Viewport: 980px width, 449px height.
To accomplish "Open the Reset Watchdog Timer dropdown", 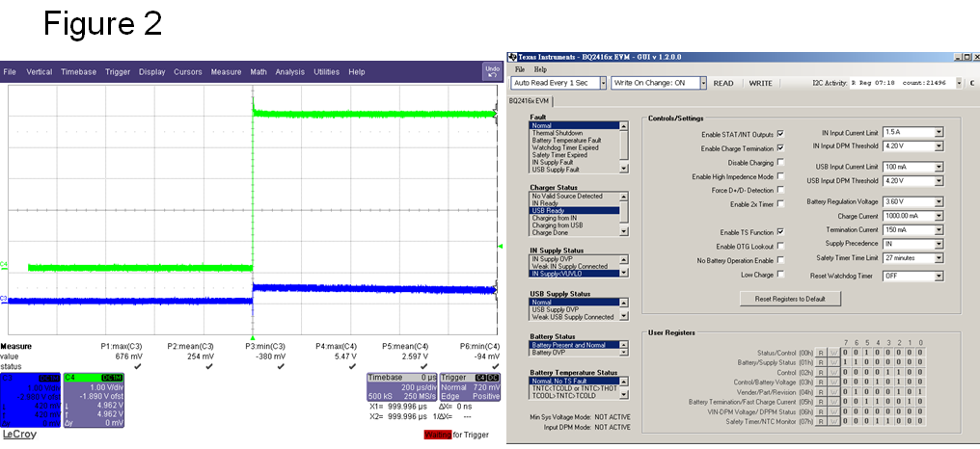I will point(939,276).
